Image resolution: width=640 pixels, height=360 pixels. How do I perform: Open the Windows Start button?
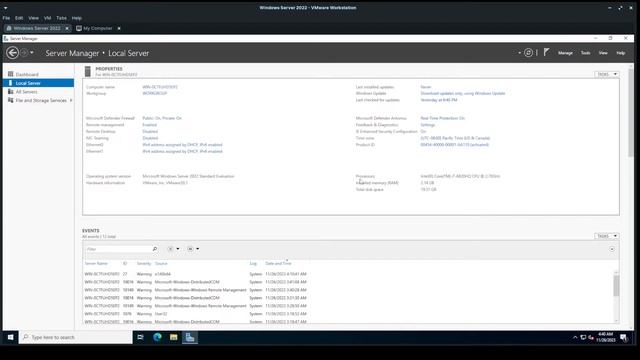coord(11,337)
